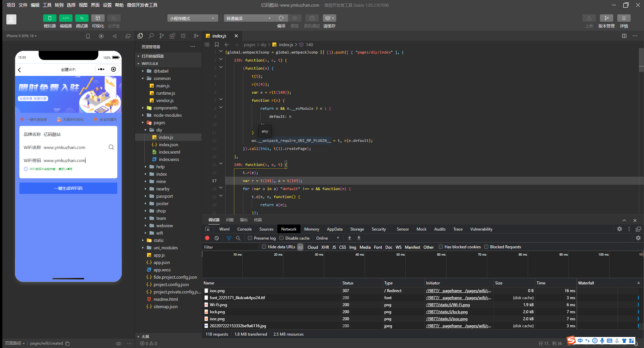Enable the Preserve log checkbox
644x348 pixels.
[250, 238]
